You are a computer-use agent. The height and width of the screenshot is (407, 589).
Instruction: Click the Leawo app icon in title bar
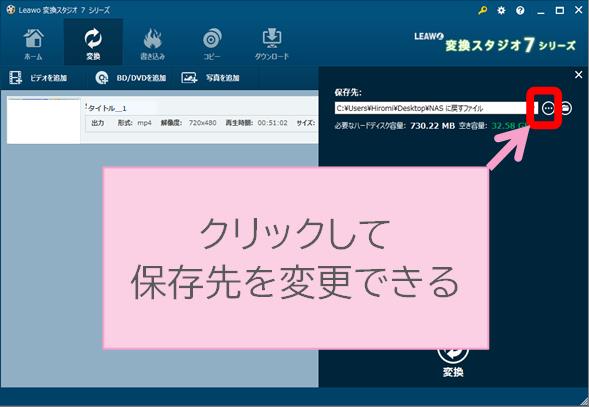[11, 10]
